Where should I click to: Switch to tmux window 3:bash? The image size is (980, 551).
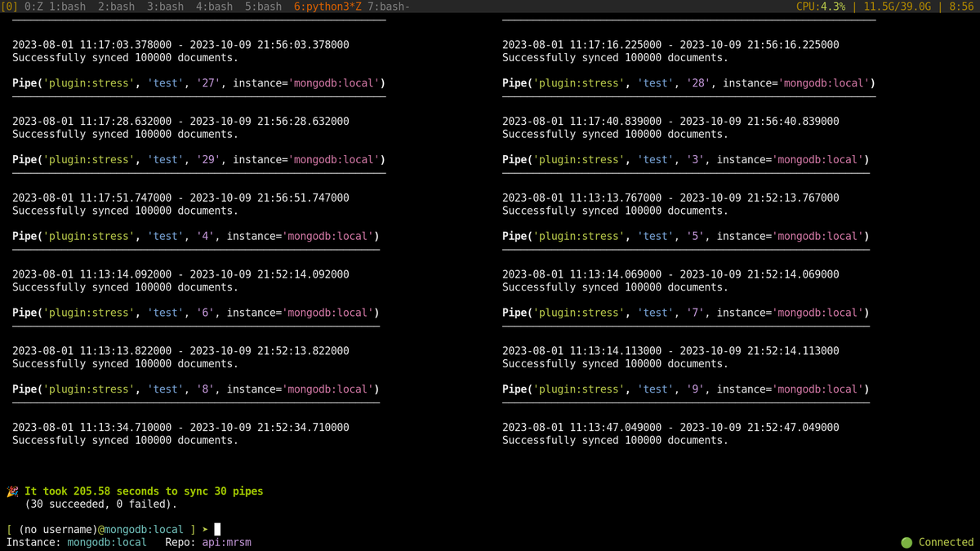165,7
